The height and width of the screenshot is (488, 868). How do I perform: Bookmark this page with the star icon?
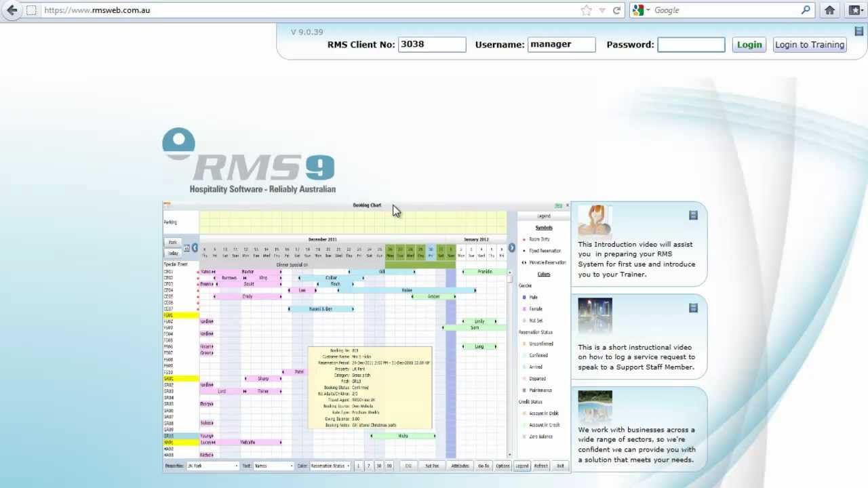pyautogui.click(x=587, y=10)
